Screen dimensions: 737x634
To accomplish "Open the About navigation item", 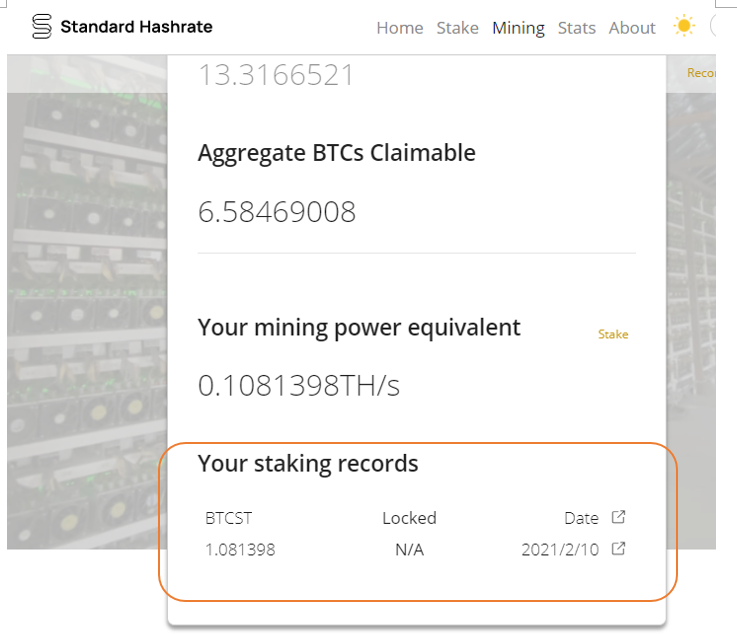I will point(632,28).
